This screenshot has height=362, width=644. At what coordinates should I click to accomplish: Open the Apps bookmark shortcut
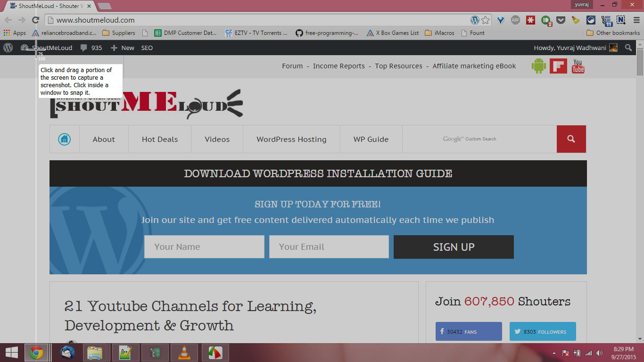pyautogui.click(x=15, y=33)
